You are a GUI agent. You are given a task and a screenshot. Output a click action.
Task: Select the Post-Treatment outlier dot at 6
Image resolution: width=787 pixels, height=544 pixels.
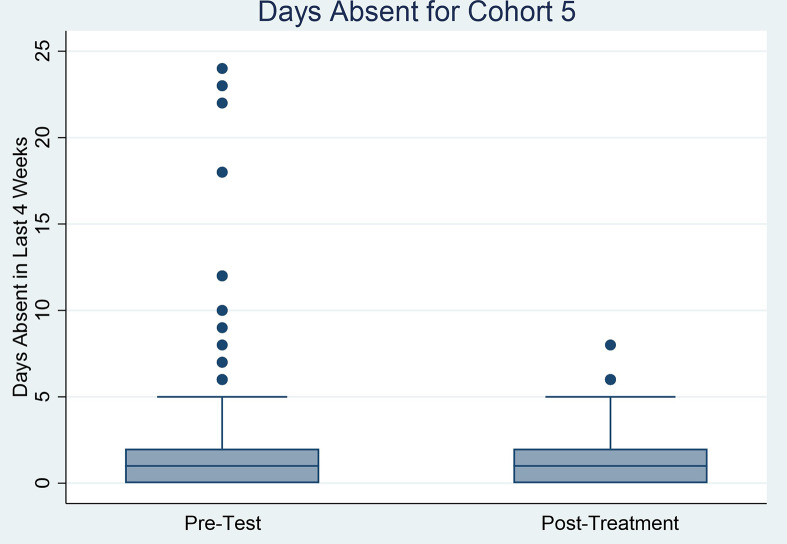[610, 379]
